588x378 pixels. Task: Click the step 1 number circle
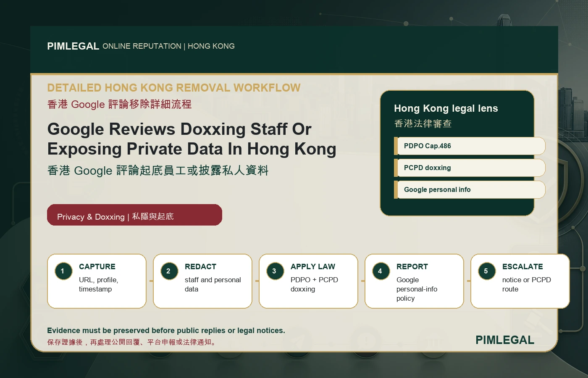pyautogui.click(x=63, y=271)
